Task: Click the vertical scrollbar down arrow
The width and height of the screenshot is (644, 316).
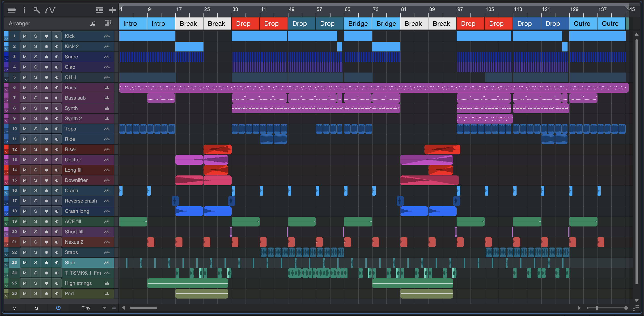Action: [636, 300]
